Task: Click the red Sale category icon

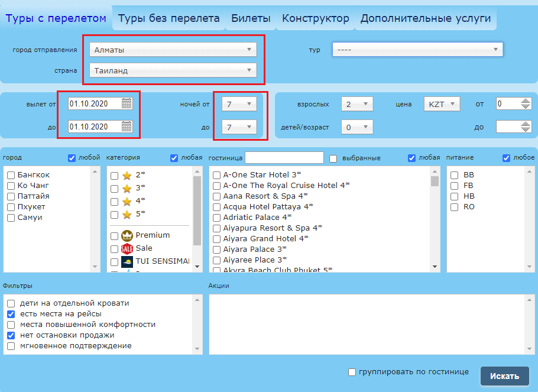Action: click(x=127, y=248)
